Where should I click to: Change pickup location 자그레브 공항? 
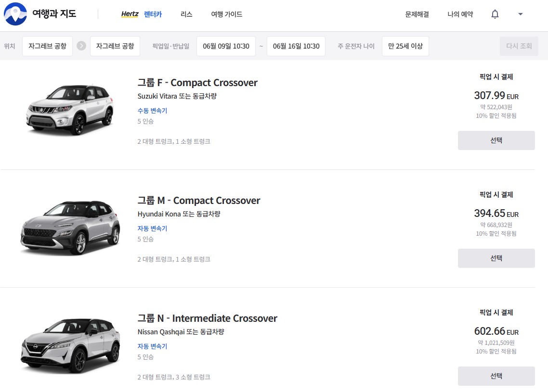[x=47, y=46]
